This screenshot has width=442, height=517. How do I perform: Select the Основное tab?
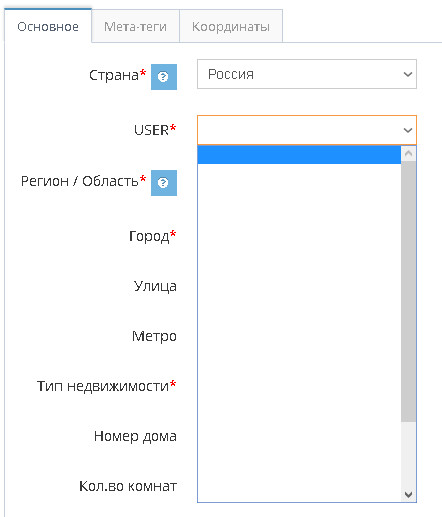pyautogui.click(x=48, y=26)
